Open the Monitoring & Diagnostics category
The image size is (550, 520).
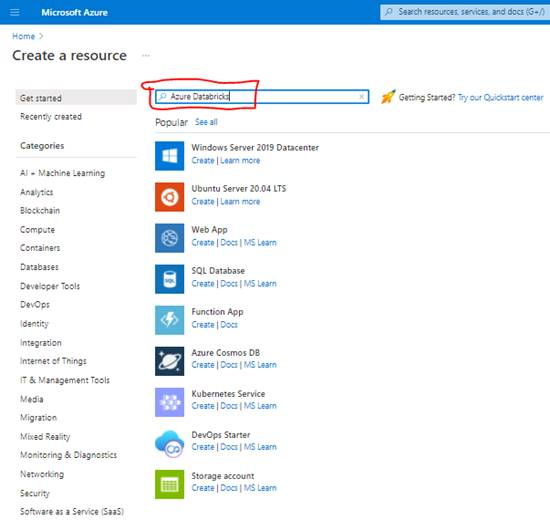68,455
